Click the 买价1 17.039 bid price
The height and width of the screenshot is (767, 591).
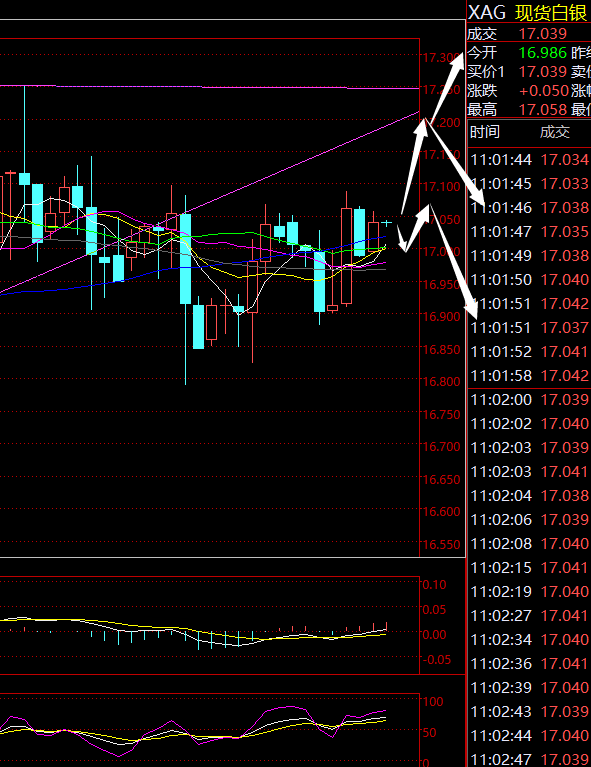(x=543, y=71)
